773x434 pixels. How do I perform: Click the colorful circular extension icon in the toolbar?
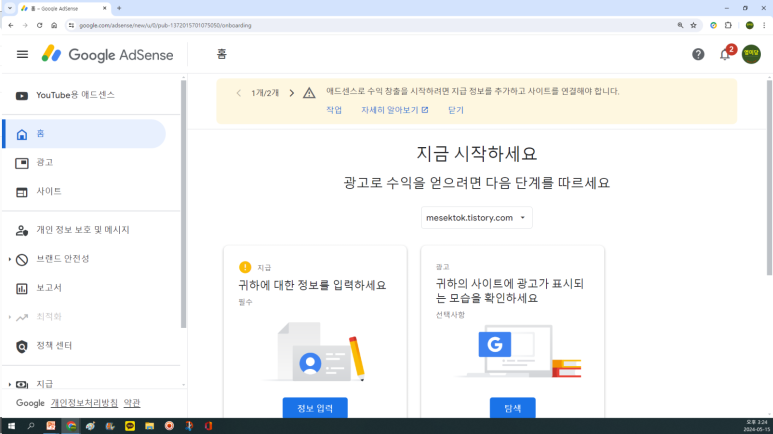pos(713,25)
